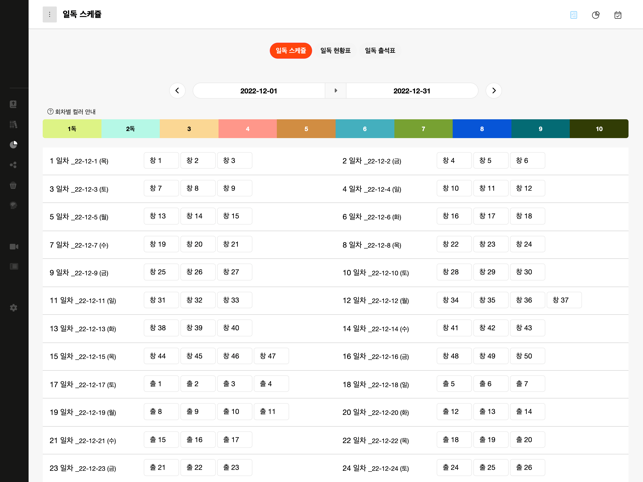
Task: Click chapter button 창 50
Action: pyautogui.click(x=527, y=356)
